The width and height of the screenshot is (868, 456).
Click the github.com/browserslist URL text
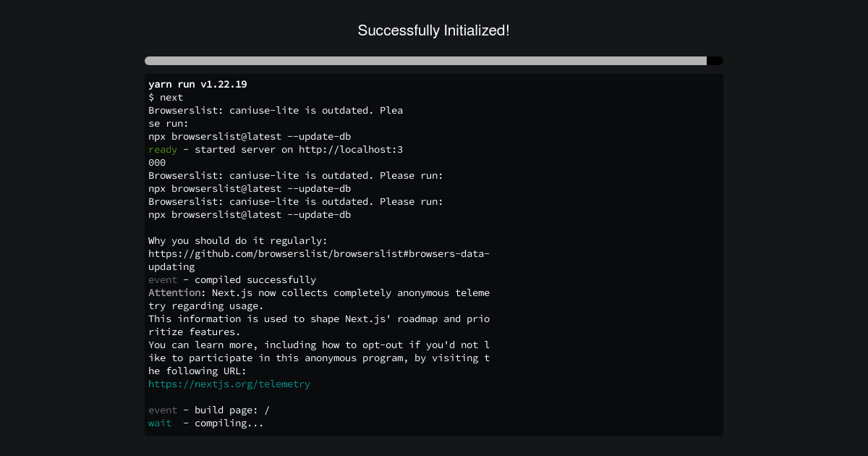(319, 254)
